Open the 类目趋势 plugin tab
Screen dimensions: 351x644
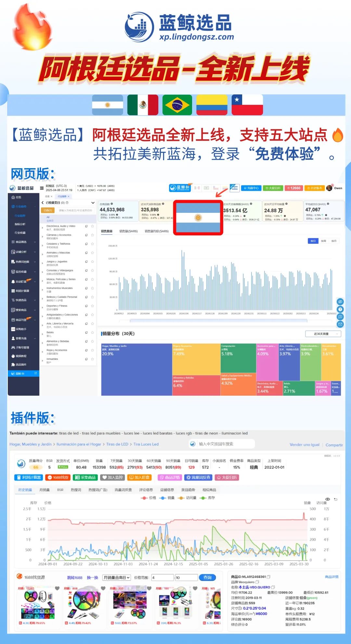[x=188, y=490]
